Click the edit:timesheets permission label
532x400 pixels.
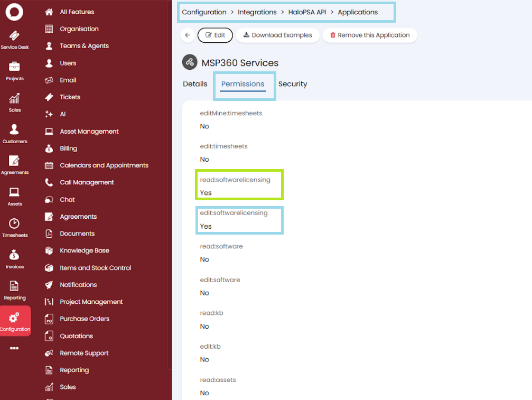point(223,146)
